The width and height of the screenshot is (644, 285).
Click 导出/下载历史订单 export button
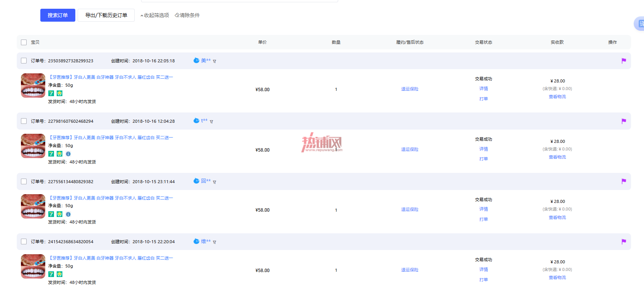tap(106, 15)
